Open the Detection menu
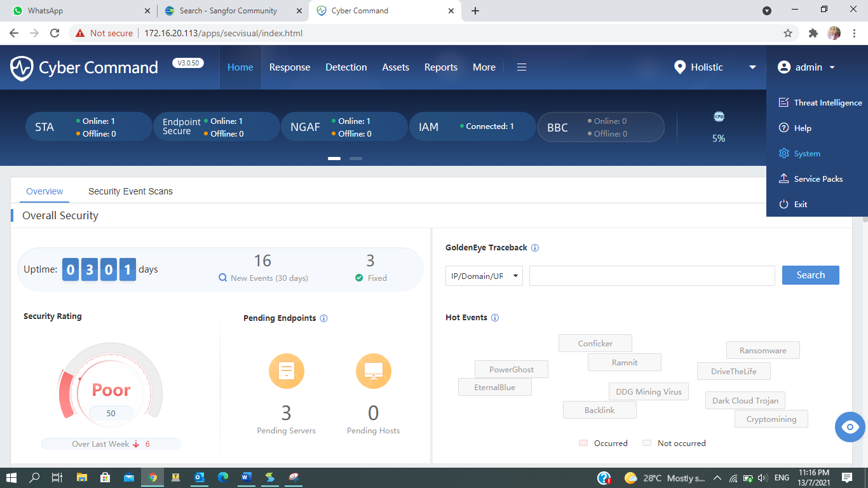The image size is (868, 488). pos(346,67)
